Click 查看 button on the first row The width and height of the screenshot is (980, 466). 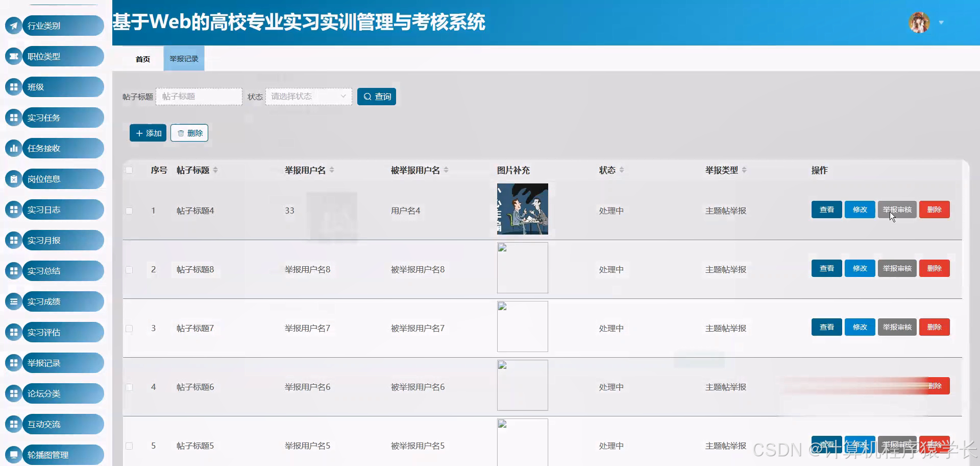click(826, 209)
